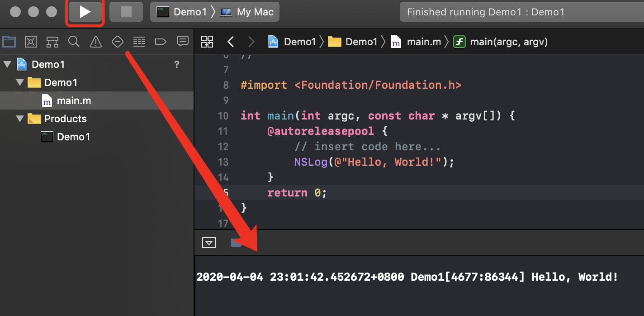Collapse the Products group triangle

tap(19, 119)
